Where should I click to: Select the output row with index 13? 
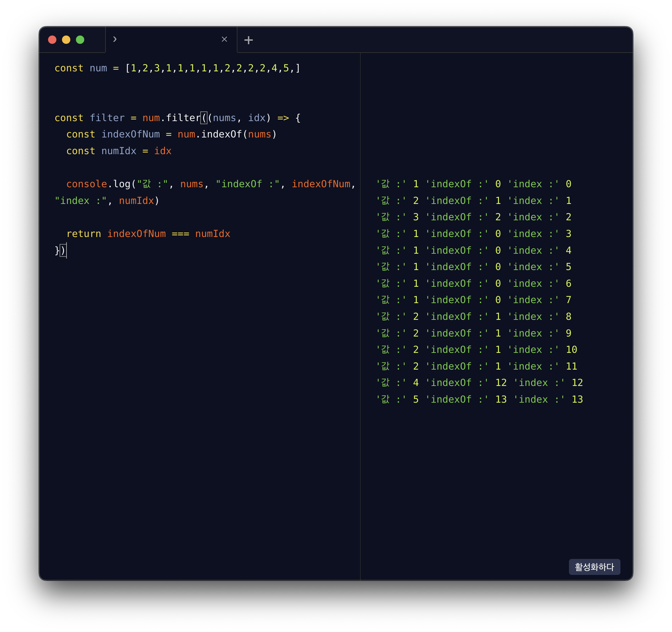tap(479, 400)
